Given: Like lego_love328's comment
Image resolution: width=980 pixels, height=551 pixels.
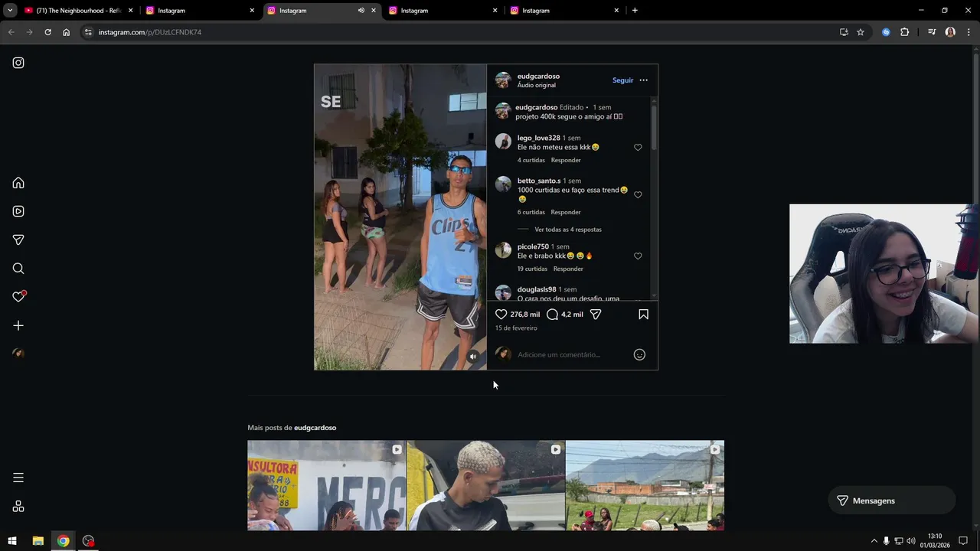Looking at the screenshot, I should pyautogui.click(x=638, y=148).
